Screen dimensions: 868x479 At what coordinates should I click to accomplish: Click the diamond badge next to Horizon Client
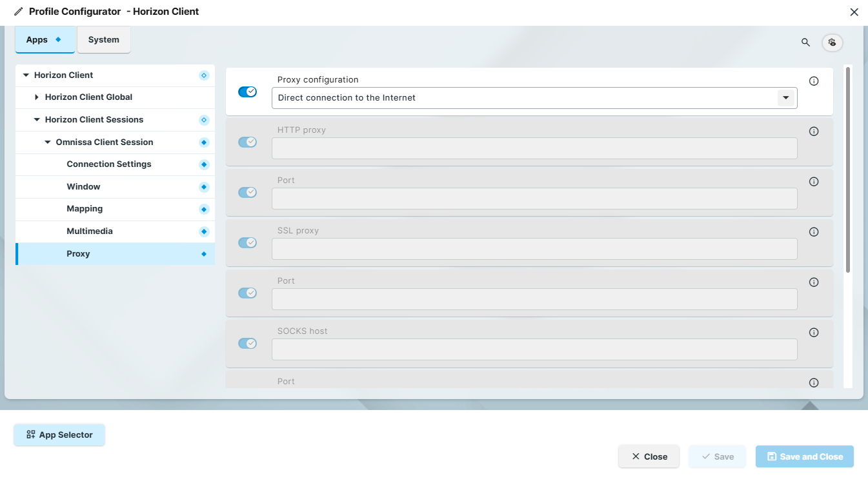[x=204, y=75]
